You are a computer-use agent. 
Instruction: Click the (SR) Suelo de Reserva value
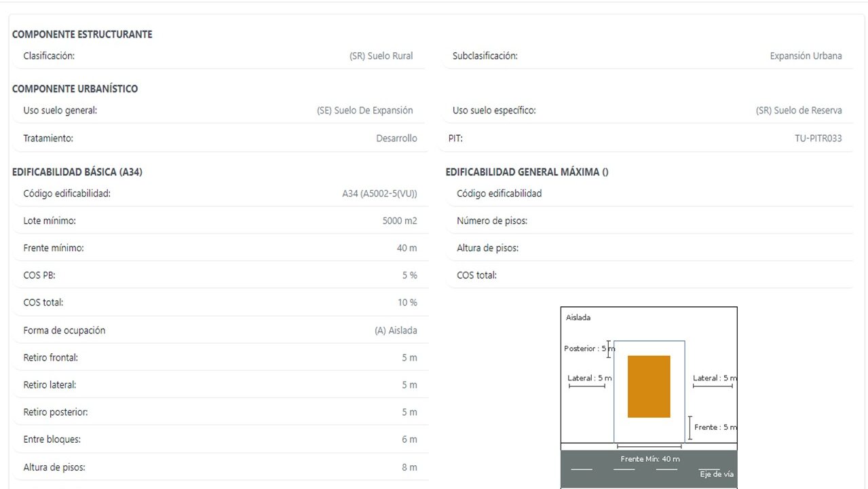coord(799,111)
